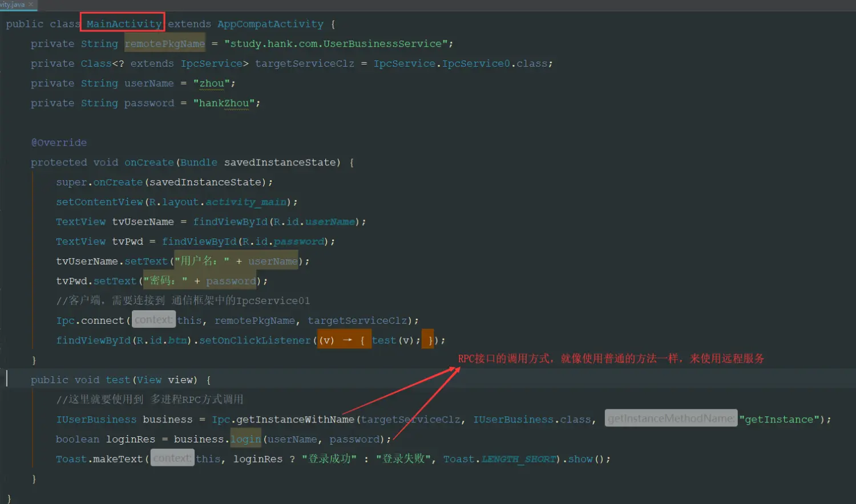
Task: Click makeText in Toast.makeText
Action: click(118, 459)
